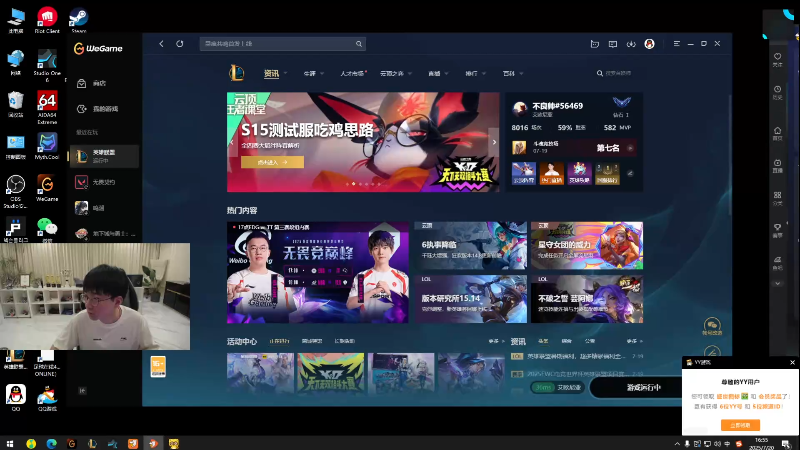Open the fourth gold ranking shortcut tile
This screenshot has width=800, height=450.
tap(607, 173)
